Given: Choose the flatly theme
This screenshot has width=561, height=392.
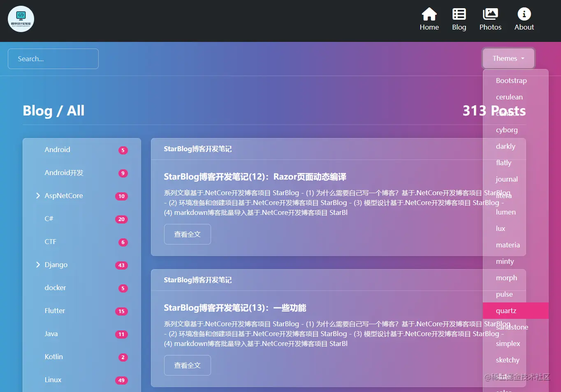Looking at the screenshot, I should pos(516,163).
